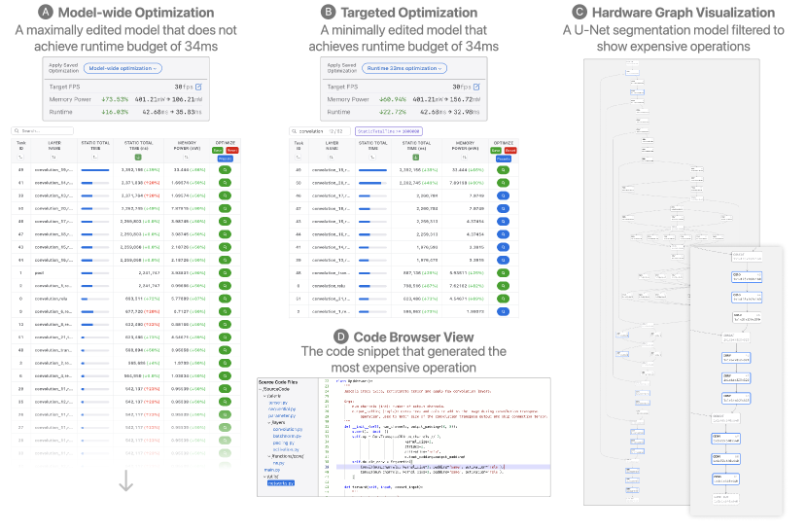The width and height of the screenshot is (807, 532).
Task: Open activation.py in source code tree
Action: (286, 449)
